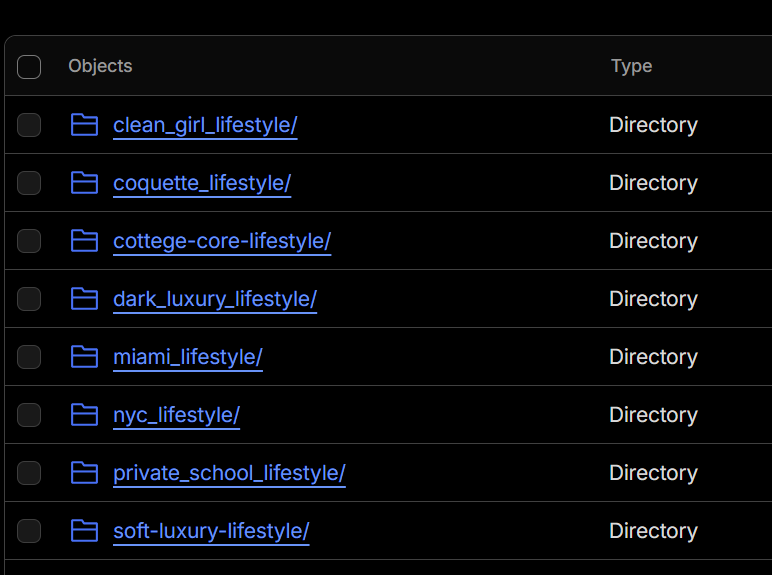This screenshot has height=575, width=772.
Task: Open the miami_lifestyle/ directory link
Action: (x=188, y=357)
